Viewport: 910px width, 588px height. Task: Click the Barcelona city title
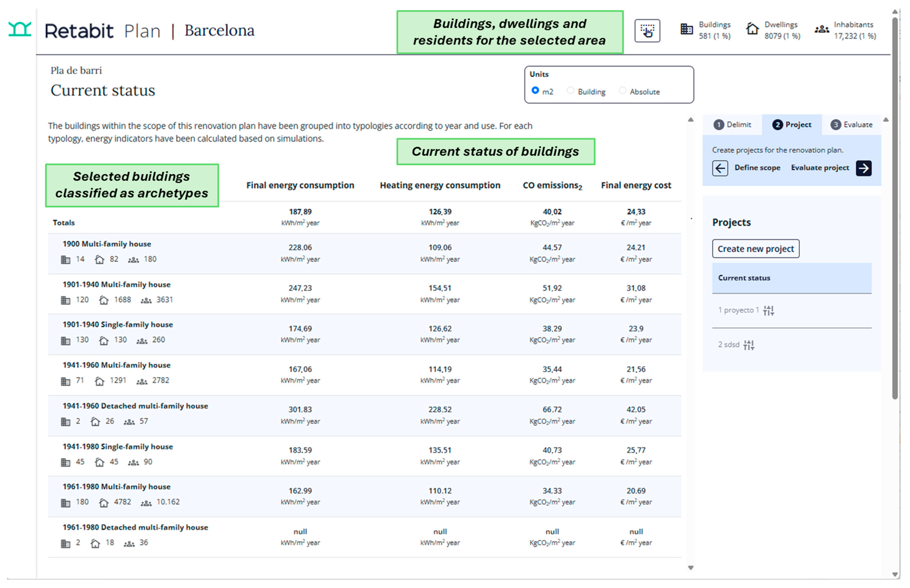pos(219,30)
